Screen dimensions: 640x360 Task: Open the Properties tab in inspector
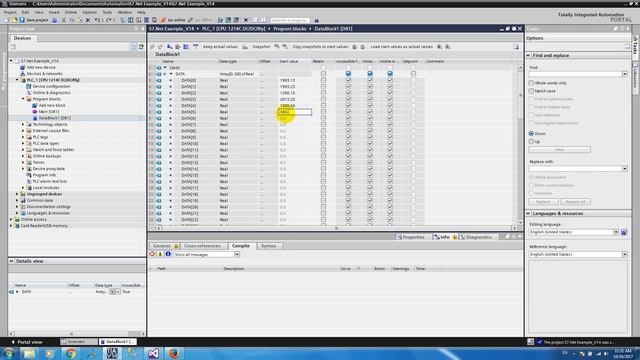(x=411, y=237)
